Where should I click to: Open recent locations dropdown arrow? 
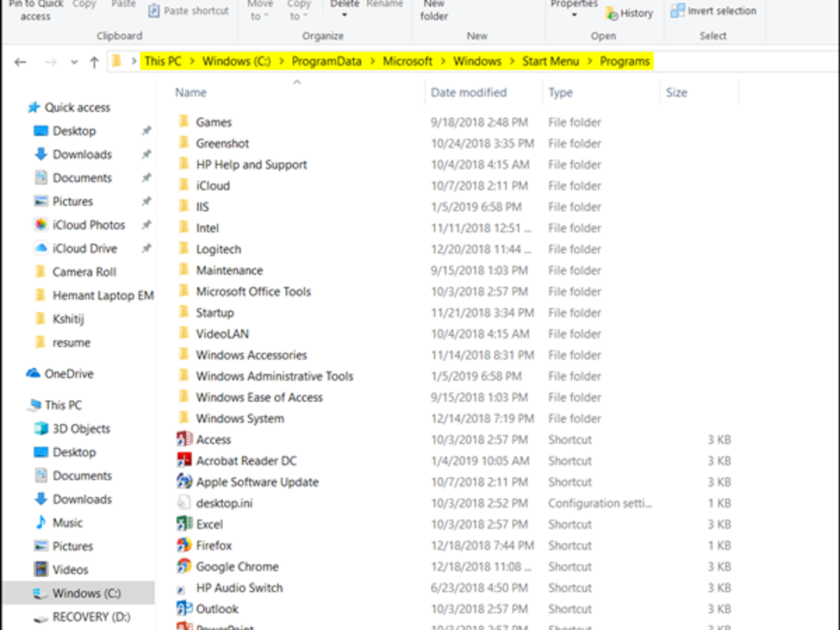74,62
